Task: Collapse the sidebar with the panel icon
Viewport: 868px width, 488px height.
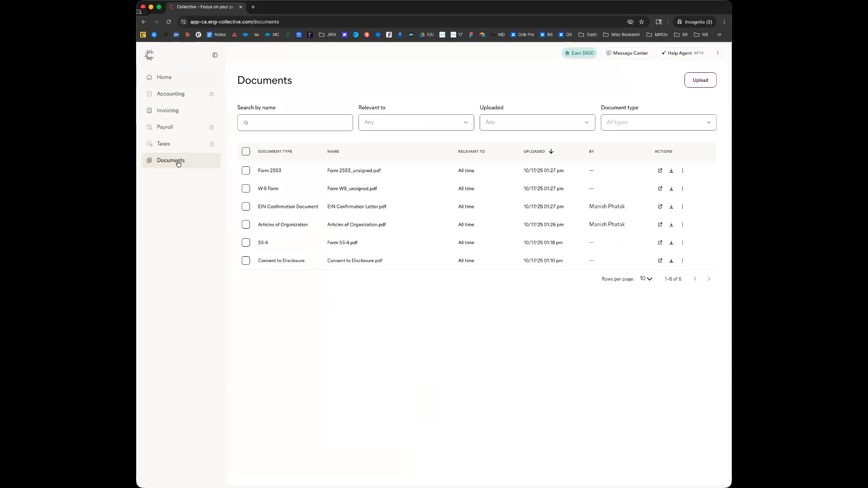Action: click(x=215, y=55)
